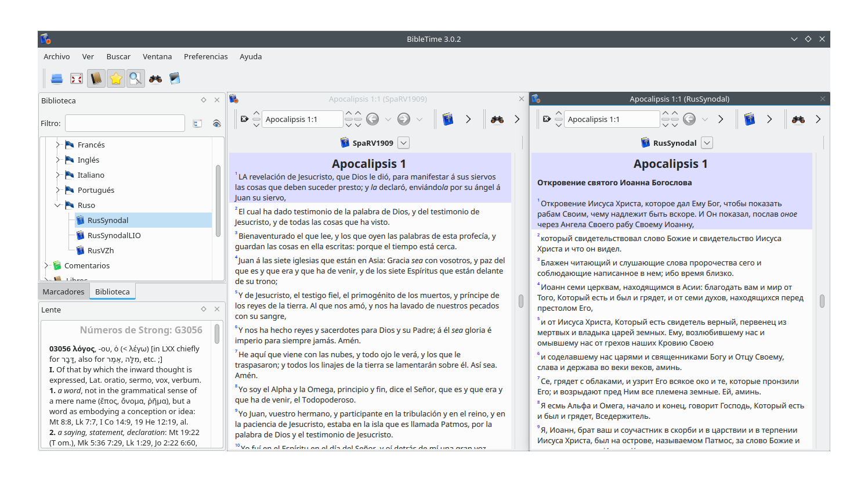Open the RusSynodal module dropdown arrow
The image size is (868, 496).
tap(707, 142)
